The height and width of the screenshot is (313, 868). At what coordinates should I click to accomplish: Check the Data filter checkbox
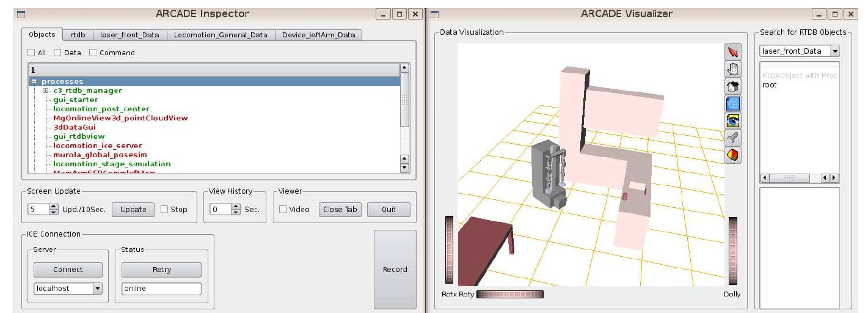[57, 53]
